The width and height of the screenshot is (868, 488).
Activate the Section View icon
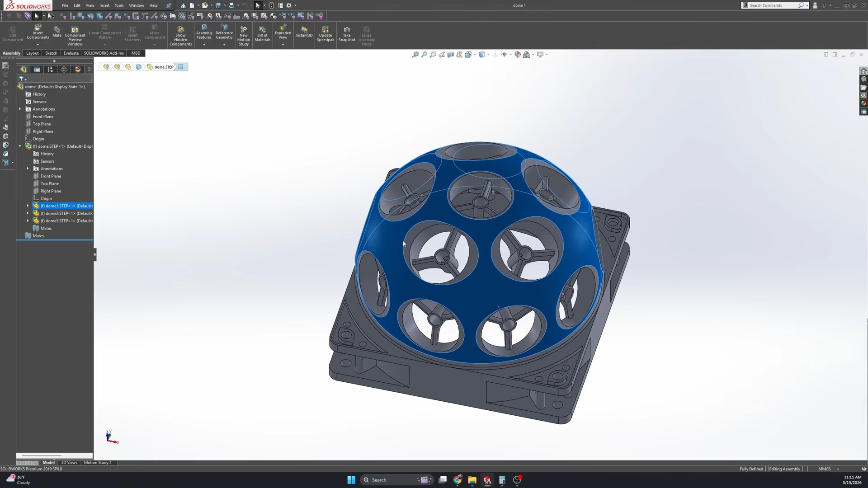coord(451,55)
